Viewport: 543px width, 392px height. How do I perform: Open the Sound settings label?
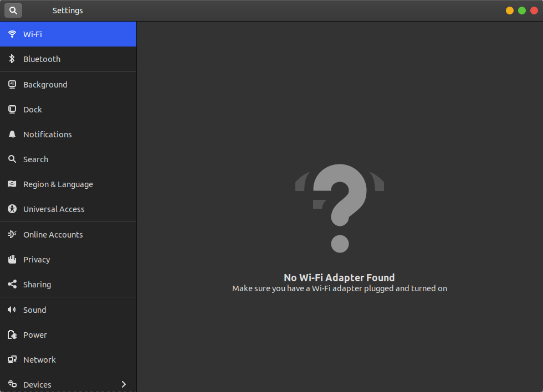(x=34, y=310)
